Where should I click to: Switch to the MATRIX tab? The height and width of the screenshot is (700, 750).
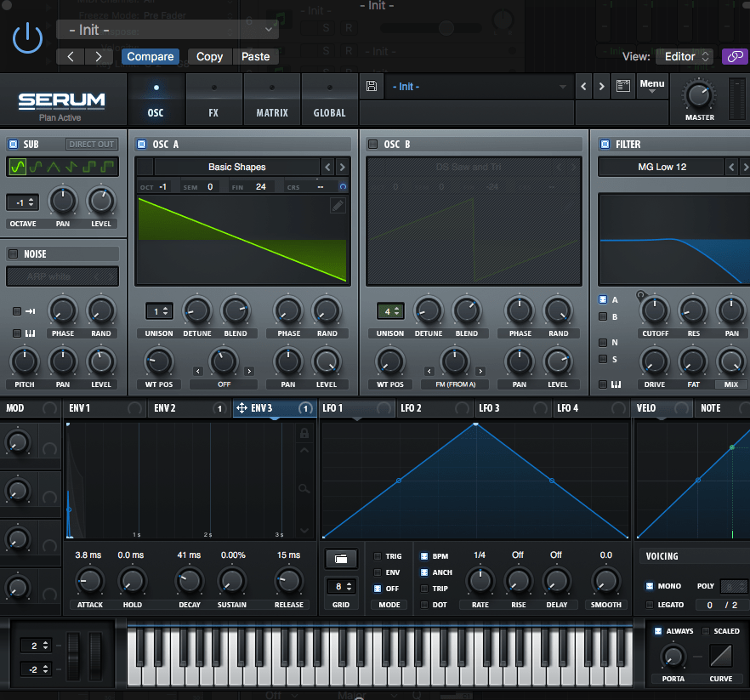click(272, 100)
